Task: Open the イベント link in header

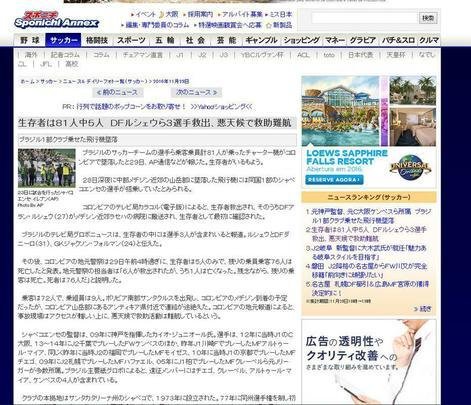Action: (145, 15)
